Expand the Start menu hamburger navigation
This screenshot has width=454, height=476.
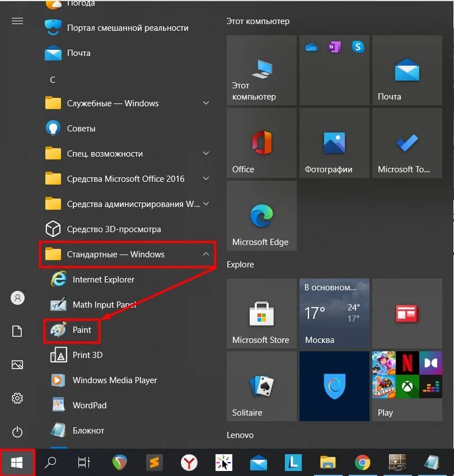tap(17, 21)
